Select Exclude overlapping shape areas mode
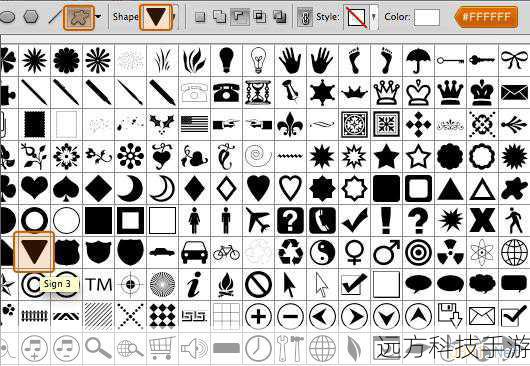 [280, 16]
